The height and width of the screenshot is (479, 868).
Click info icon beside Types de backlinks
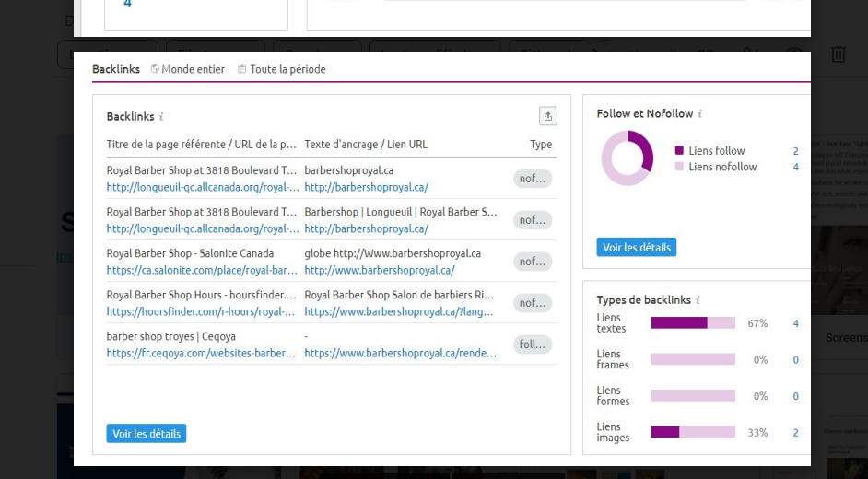(x=698, y=300)
